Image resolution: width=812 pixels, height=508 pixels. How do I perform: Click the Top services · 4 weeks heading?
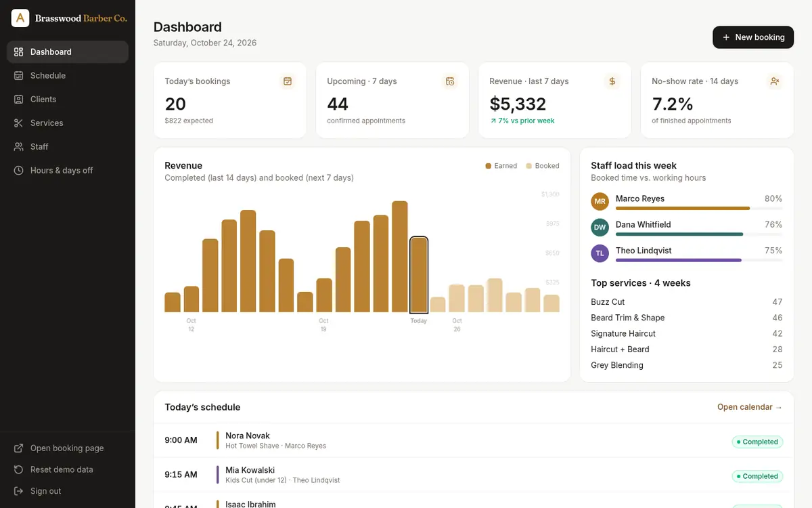click(x=641, y=283)
